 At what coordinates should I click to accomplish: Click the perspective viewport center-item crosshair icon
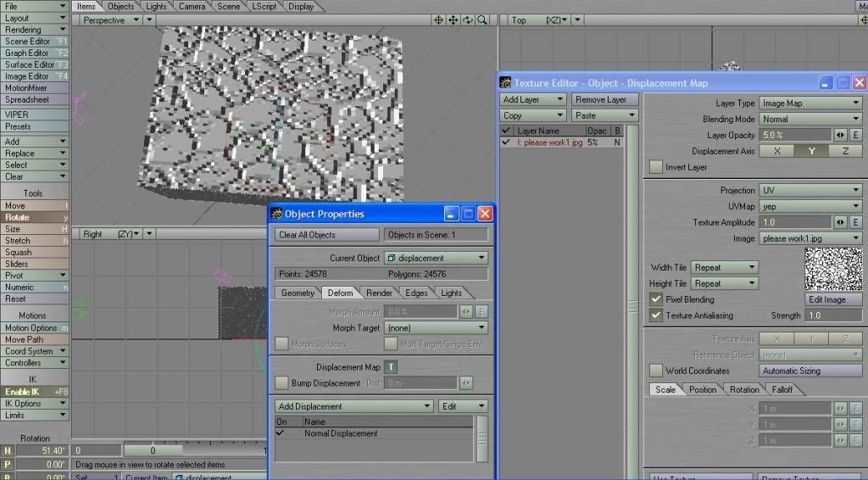438,20
